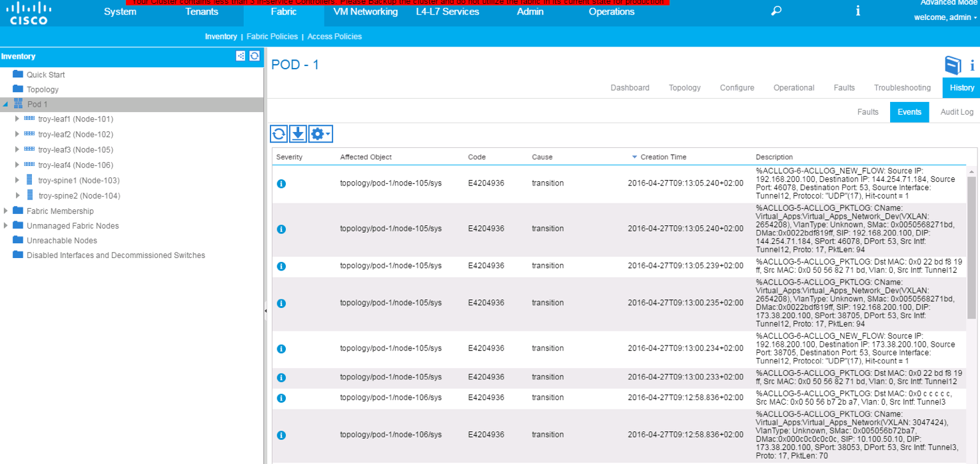Image resolution: width=980 pixels, height=464 pixels.
Task: Switch to Configure tab
Action: coord(737,88)
